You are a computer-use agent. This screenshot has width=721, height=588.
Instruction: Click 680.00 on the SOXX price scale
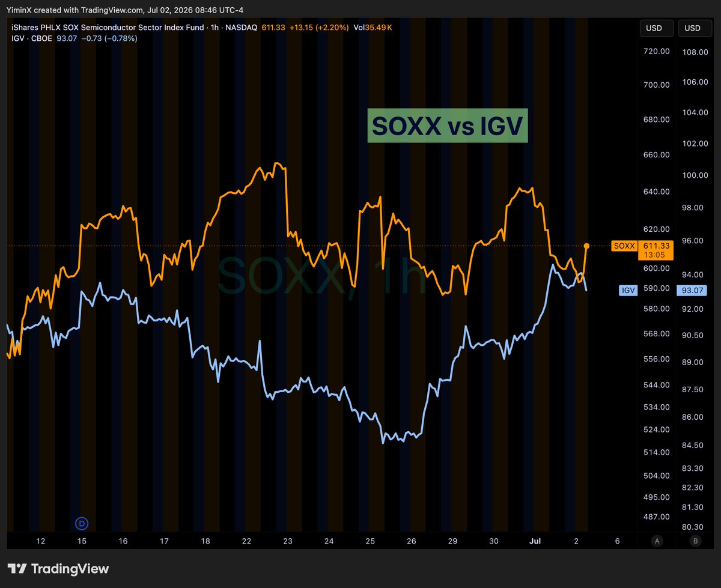[x=656, y=119]
